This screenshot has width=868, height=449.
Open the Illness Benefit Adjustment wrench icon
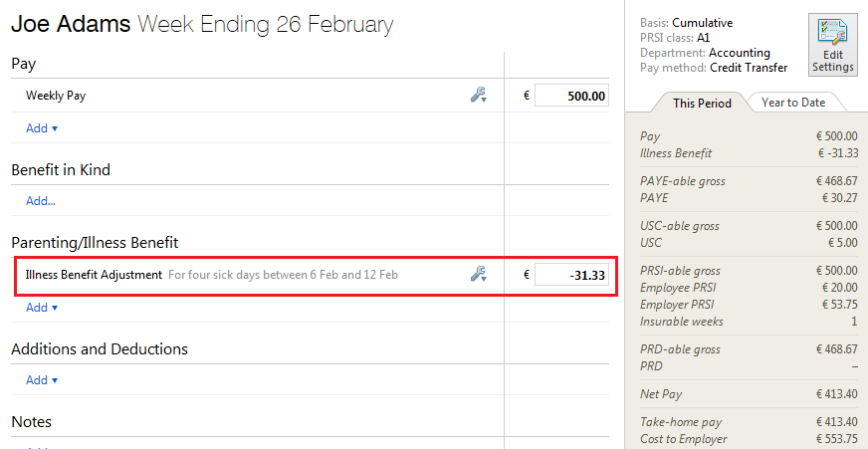[478, 274]
